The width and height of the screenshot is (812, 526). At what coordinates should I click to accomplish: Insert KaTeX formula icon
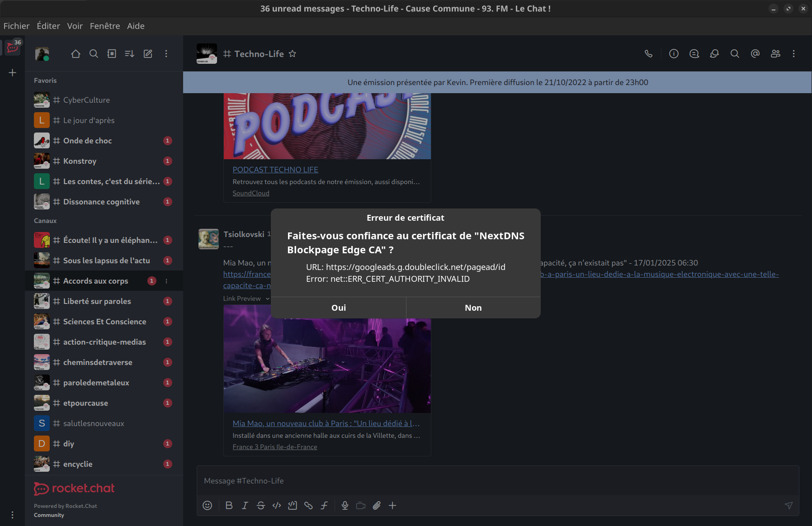[x=324, y=506]
